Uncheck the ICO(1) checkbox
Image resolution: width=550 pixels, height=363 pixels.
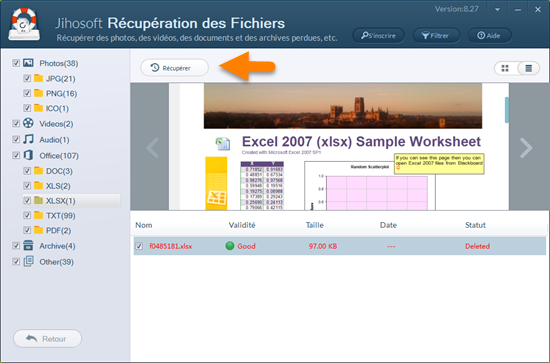point(27,108)
